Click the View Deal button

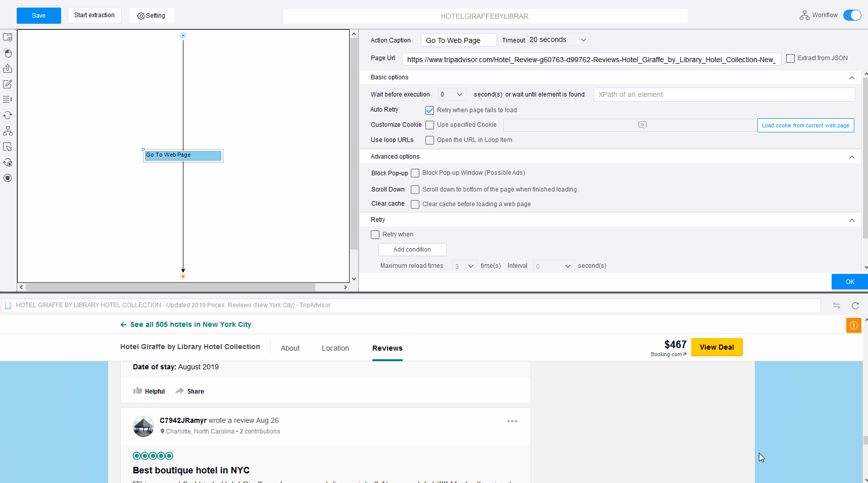[716, 347]
